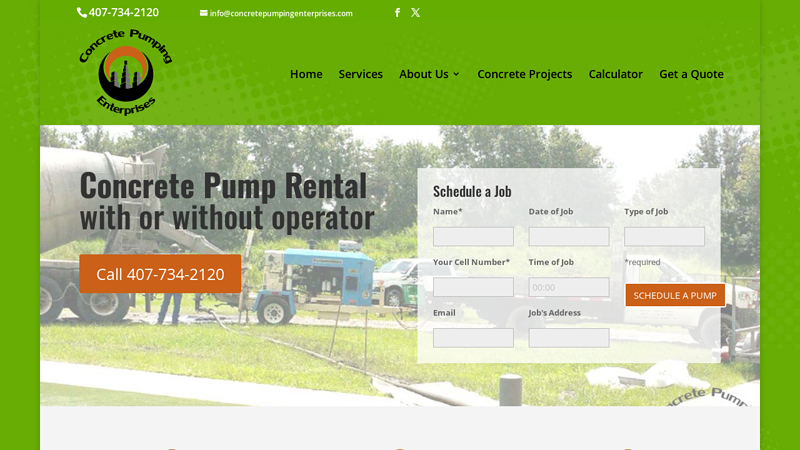The image size is (800, 450).
Task: Click the phone icon in the top bar
Action: 82,13
